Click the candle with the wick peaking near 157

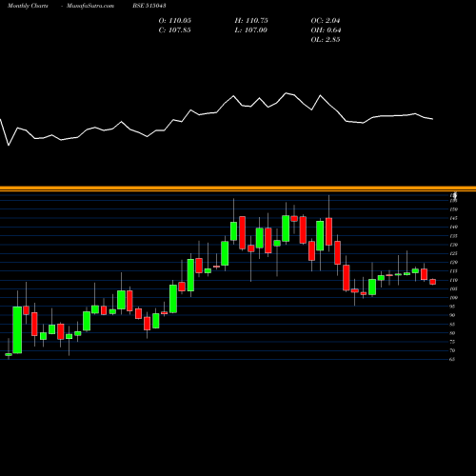(x=328, y=231)
